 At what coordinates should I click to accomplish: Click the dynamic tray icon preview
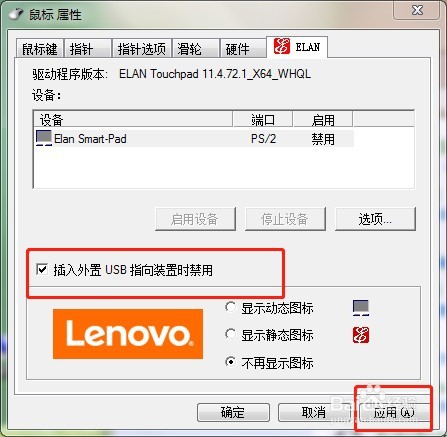tap(361, 307)
